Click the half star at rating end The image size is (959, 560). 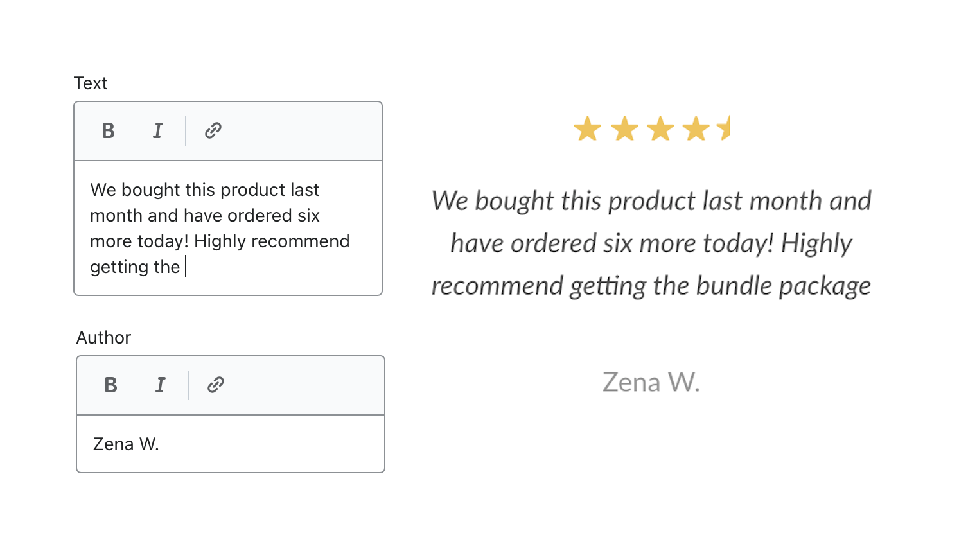tap(724, 128)
